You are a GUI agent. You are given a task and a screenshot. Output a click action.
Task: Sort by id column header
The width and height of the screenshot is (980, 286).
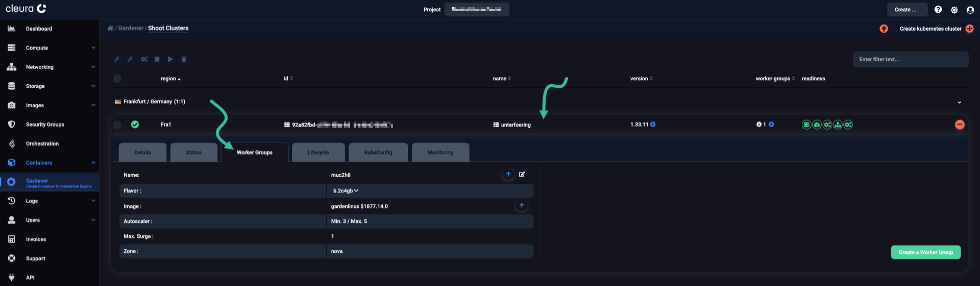(288, 79)
